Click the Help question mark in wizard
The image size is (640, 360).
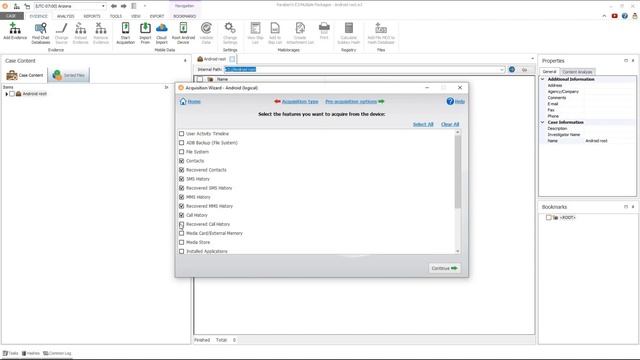point(450,101)
